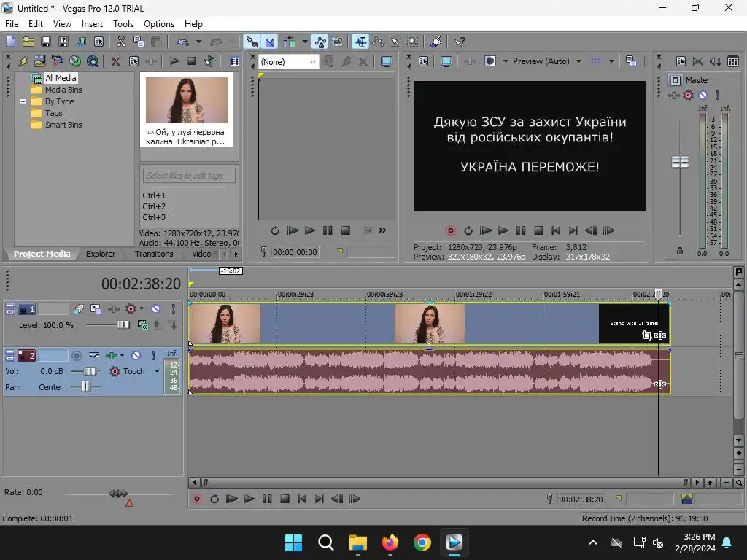Click Copy Snapshot to clipboard icon
The image size is (747, 560).
631,61
